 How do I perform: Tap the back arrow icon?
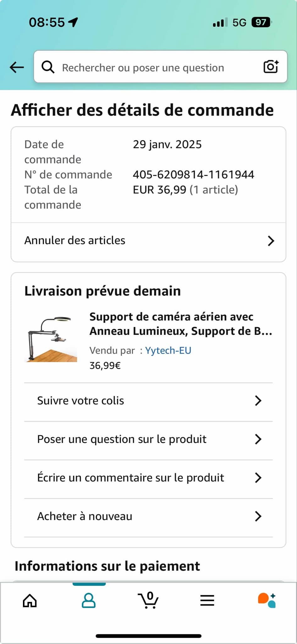17,67
